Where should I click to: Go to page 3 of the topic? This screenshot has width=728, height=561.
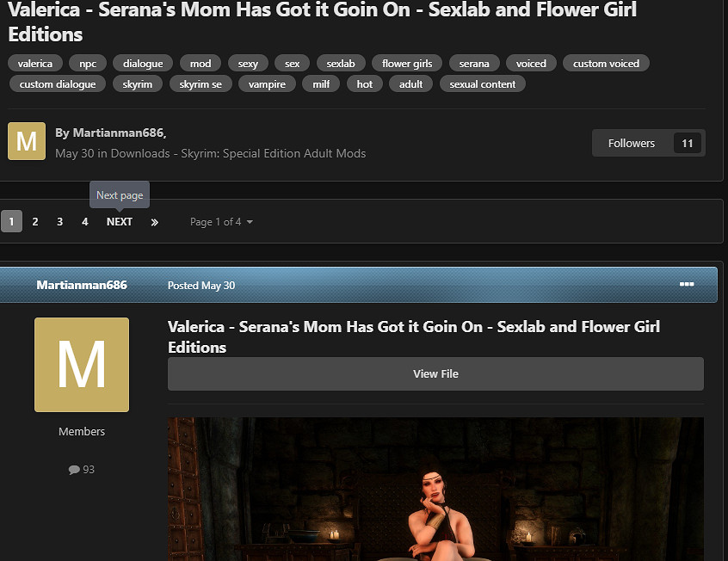[59, 222]
